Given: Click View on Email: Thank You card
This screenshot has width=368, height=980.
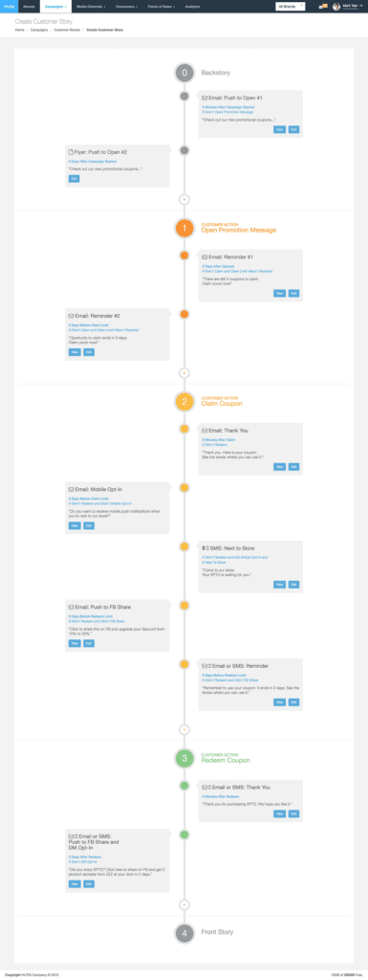Looking at the screenshot, I should (x=279, y=467).
